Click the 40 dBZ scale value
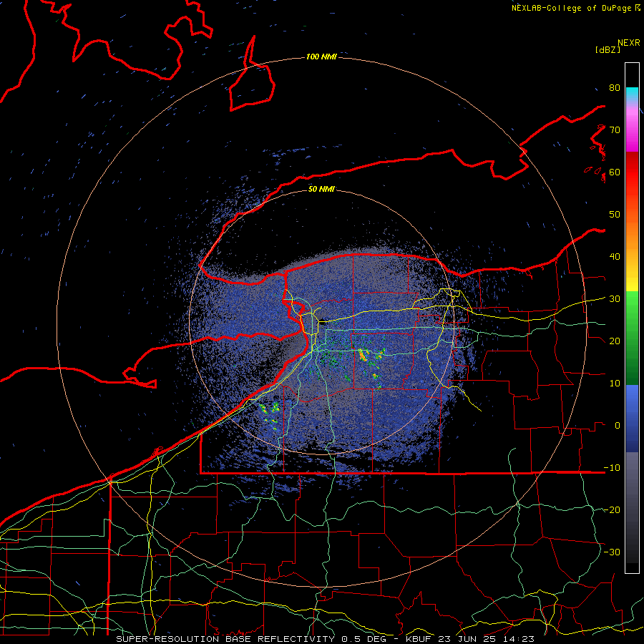The width and height of the screenshot is (644, 644). (615, 257)
